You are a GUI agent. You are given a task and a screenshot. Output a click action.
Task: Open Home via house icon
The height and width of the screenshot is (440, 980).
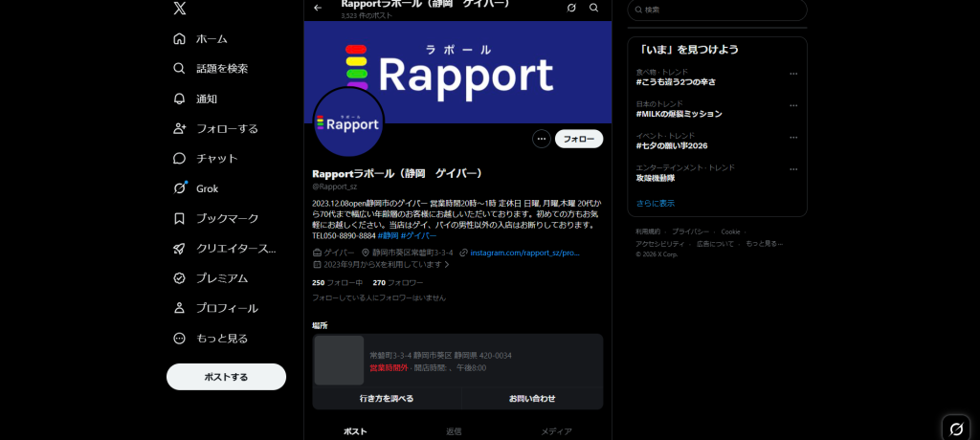click(x=179, y=39)
